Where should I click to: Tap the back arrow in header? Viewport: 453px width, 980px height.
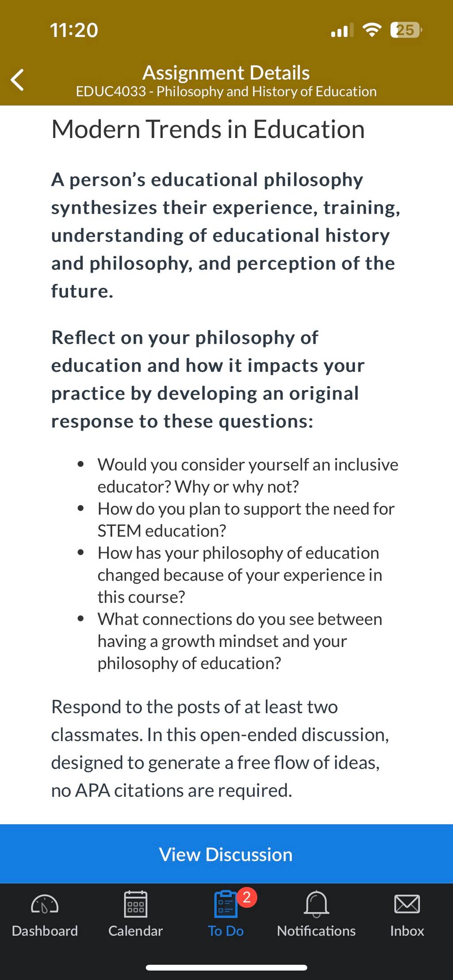pos(17,80)
